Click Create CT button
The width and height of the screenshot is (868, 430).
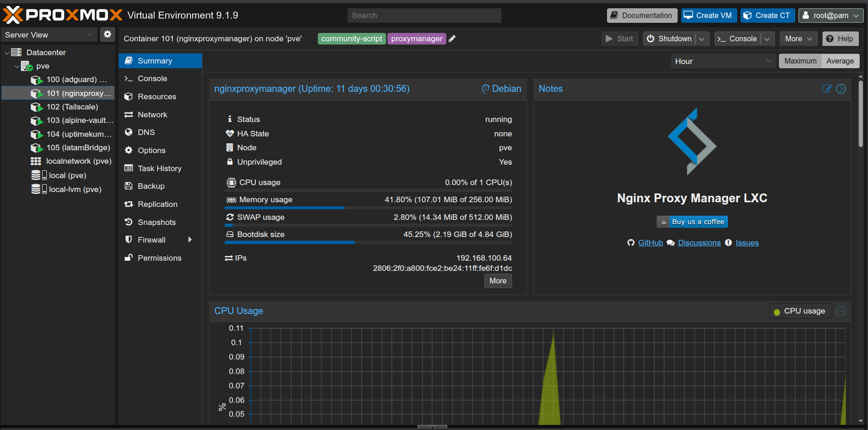coord(767,15)
